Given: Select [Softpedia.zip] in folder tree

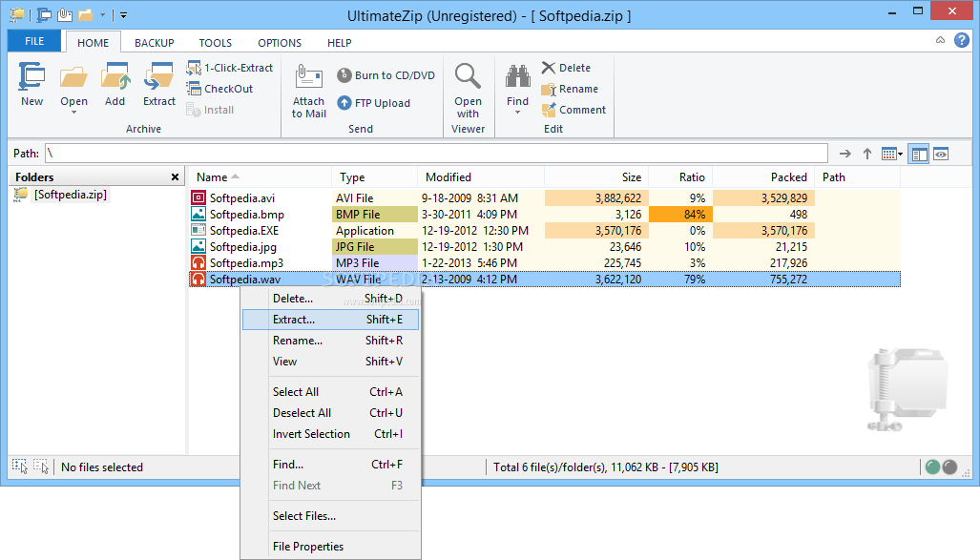Looking at the screenshot, I should point(70,195).
